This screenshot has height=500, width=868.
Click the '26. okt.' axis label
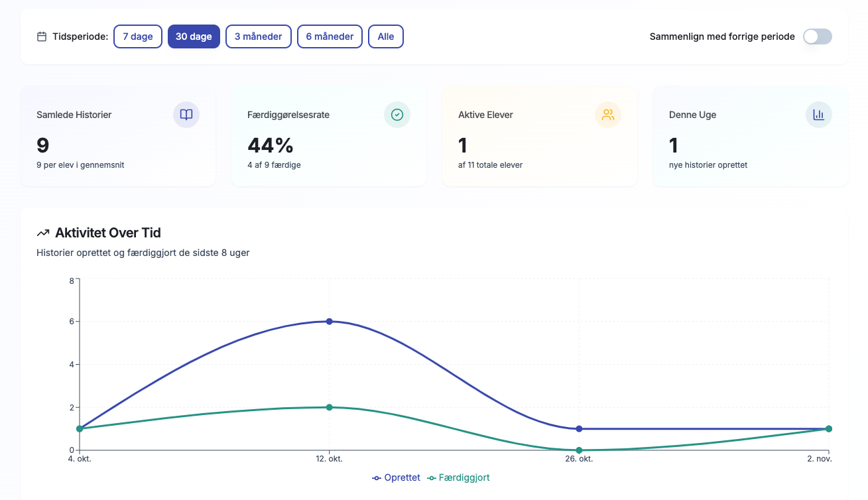pos(579,459)
